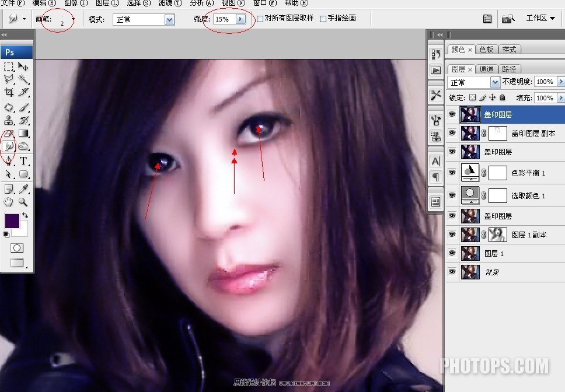
Task: Select the Hand tool
Action: [9, 202]
